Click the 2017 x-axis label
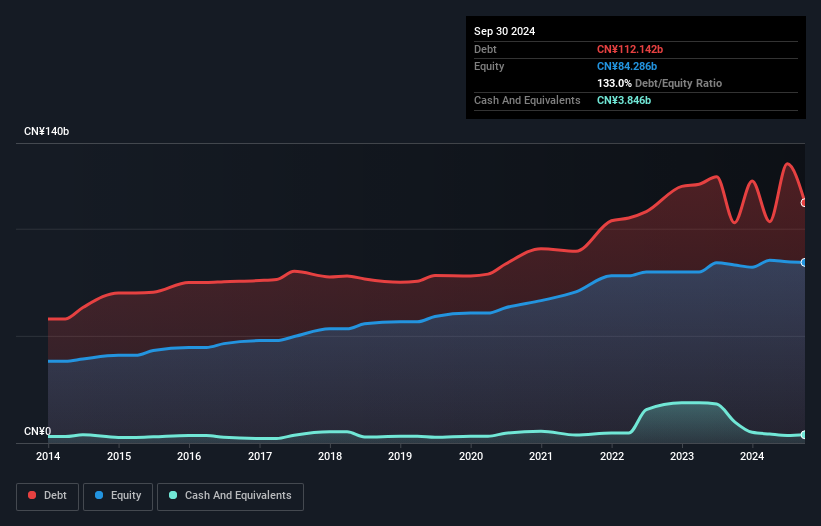Viewport: 821px width, 526px height. [260, 456]
